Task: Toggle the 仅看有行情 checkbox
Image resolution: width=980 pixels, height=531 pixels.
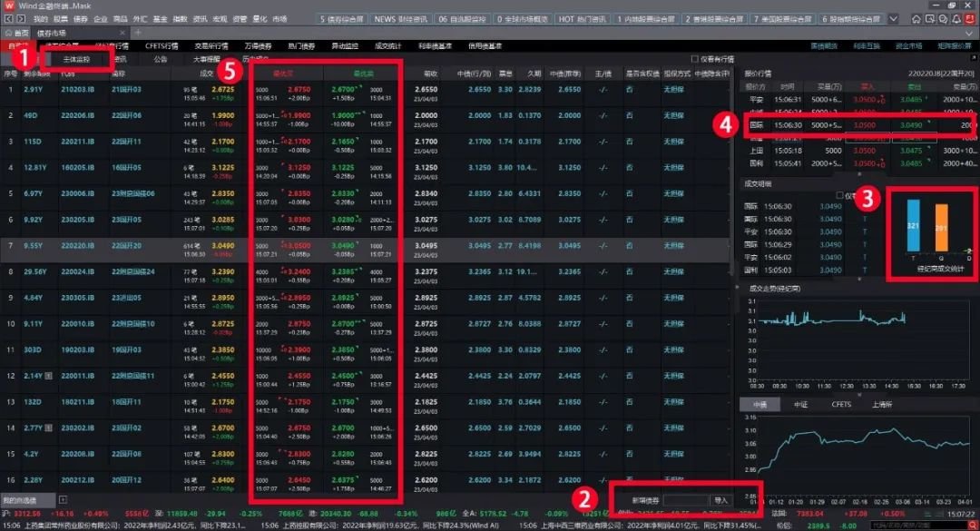Action: (694, 59)
